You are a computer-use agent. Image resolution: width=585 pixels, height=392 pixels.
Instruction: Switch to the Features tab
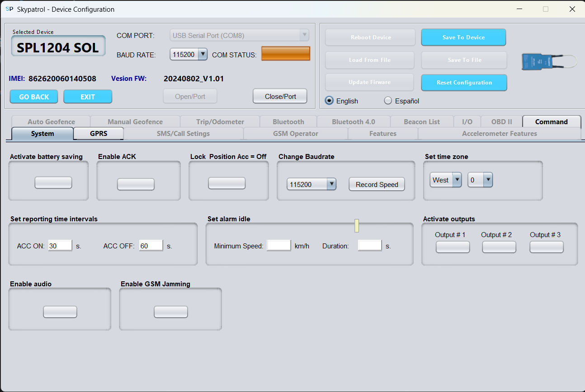coord(383,133)
